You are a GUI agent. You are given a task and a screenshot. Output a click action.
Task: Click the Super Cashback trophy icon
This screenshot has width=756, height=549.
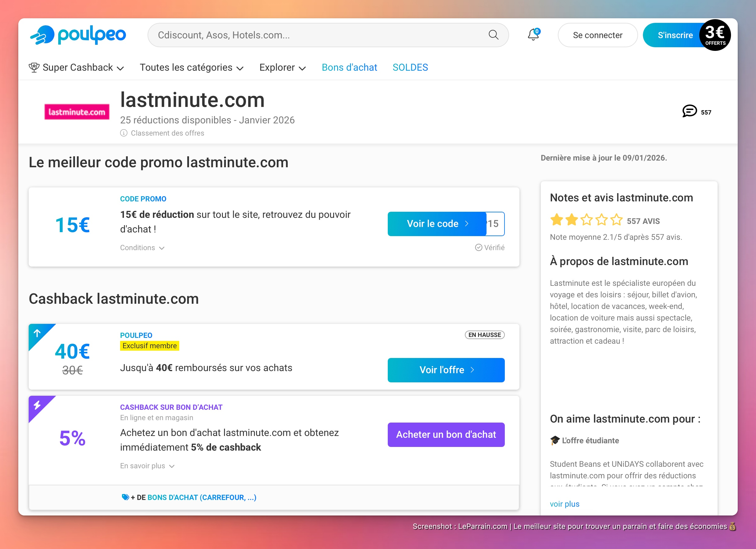pos(34,67)
